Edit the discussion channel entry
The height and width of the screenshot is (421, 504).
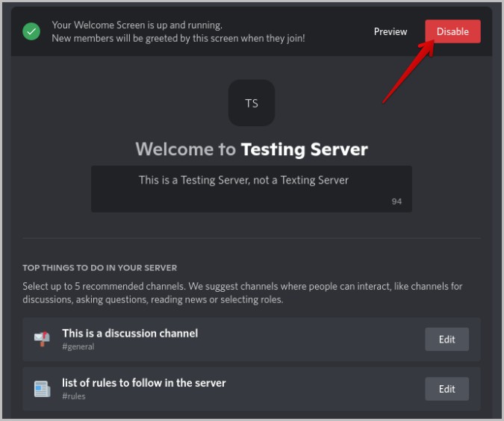tap(447, 340)
